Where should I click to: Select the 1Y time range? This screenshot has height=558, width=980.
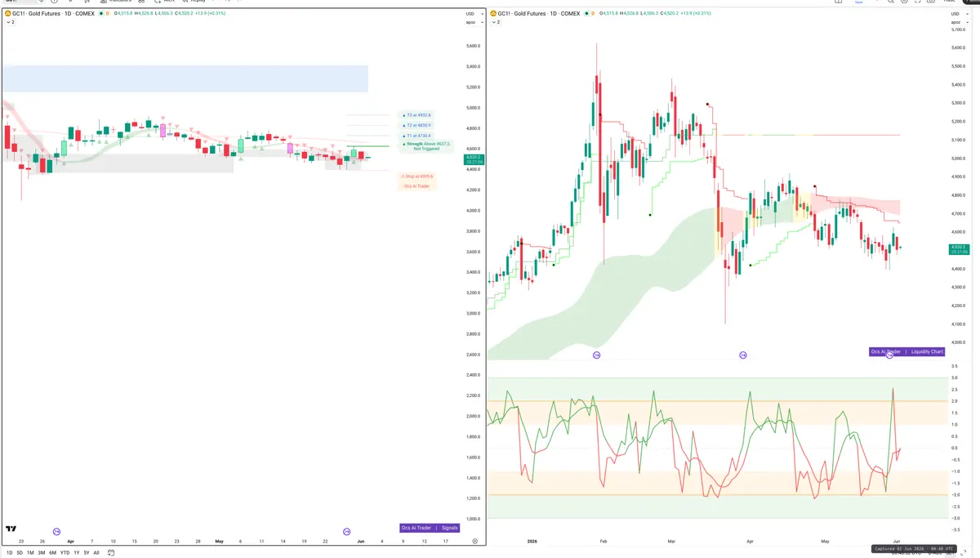(76, 552)
